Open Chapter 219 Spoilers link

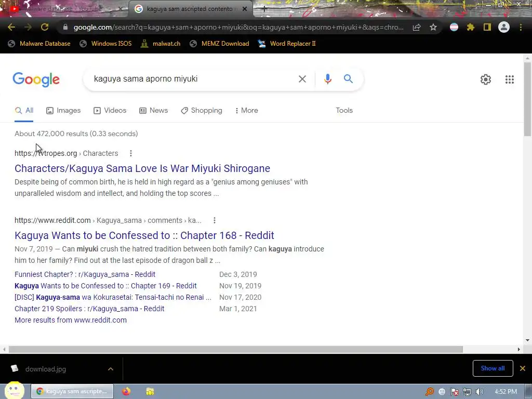89,309
